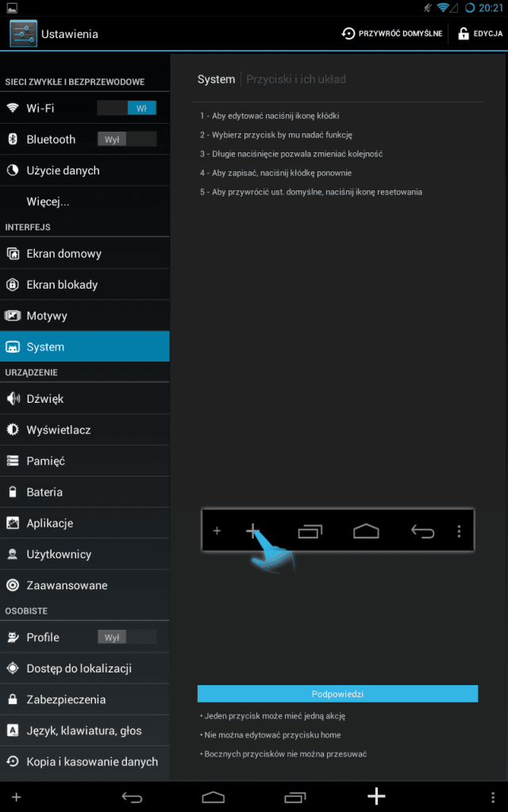Screen dimensions: 508x812
Task: Open Motywy settings
Action: (x=84, y=316)
